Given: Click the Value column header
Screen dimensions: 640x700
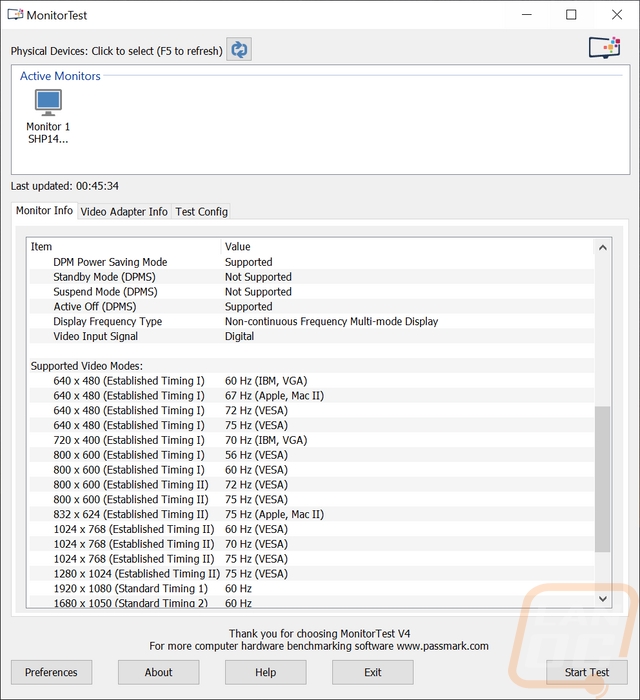Looking at the screenshot, I should pyautogui.click(x=408, y=247).
